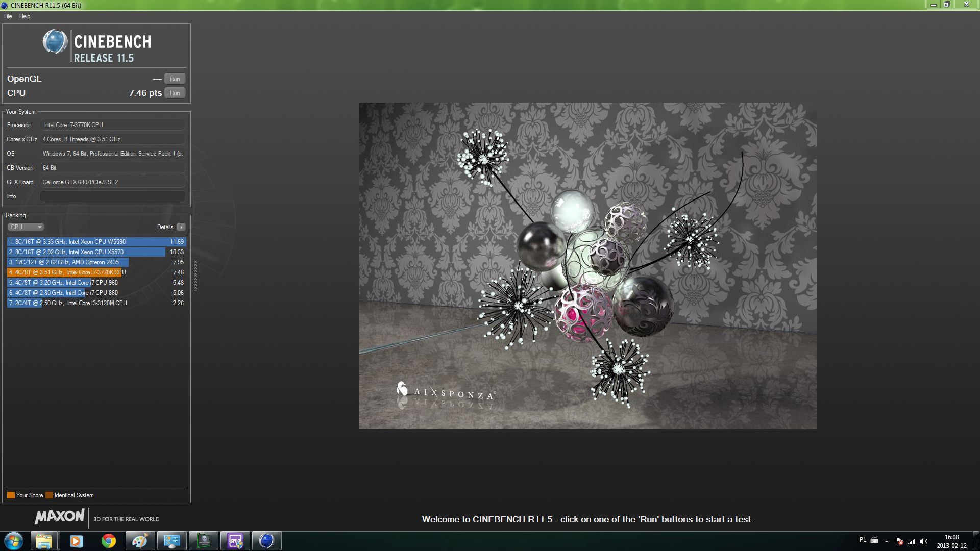Switch to the Paint taskbar icon
Image resolution: width=980 pixels, height=551 pixels.
point(140,541)
